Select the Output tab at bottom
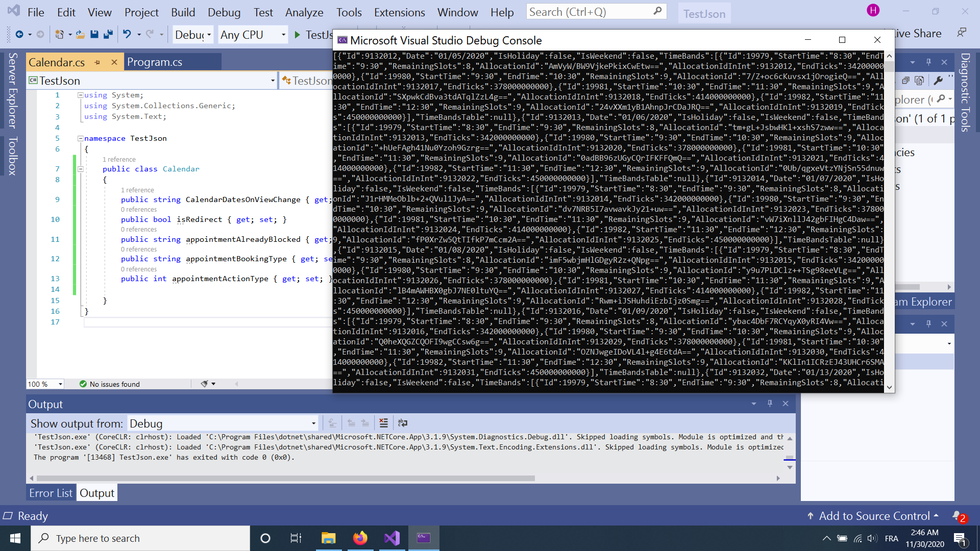The height and width of the screenshot is (551, 980). (97, 493)
